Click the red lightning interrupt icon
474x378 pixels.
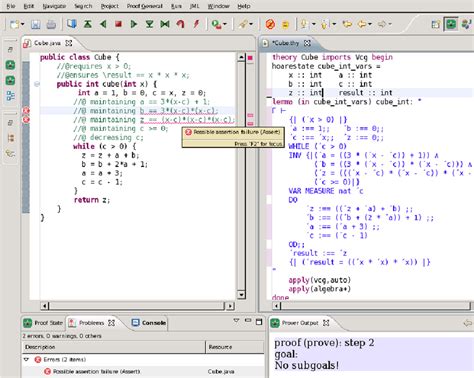(196, 24)
